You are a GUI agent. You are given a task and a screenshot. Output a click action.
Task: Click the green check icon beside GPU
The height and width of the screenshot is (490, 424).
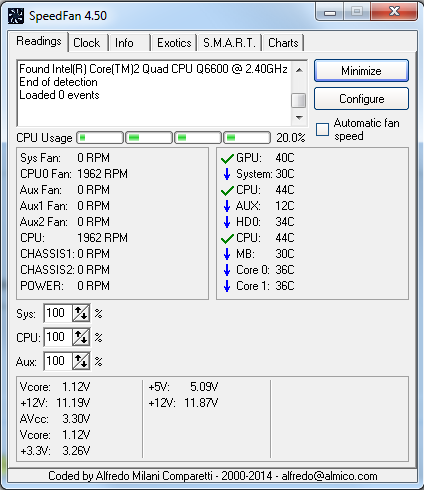coord(227,158)
